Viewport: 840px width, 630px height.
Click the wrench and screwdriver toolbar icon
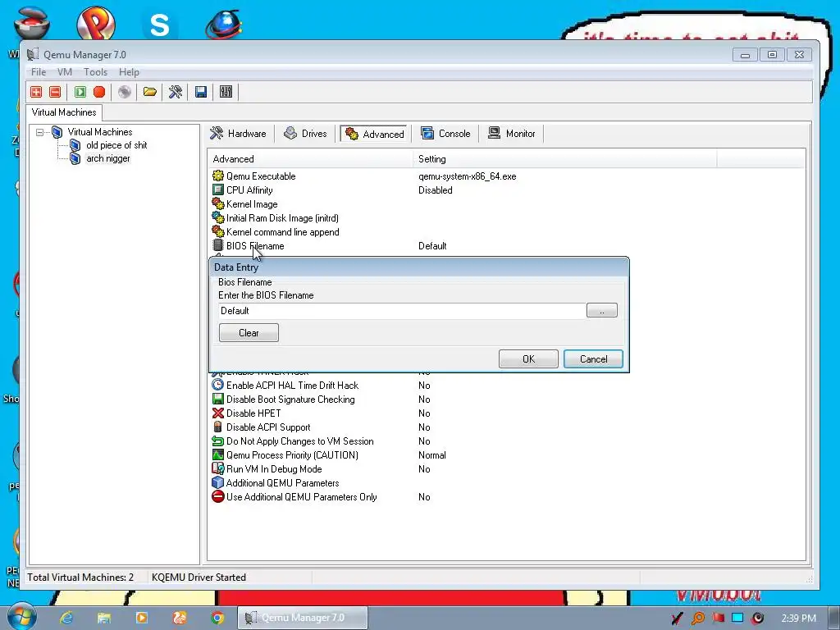176,92
